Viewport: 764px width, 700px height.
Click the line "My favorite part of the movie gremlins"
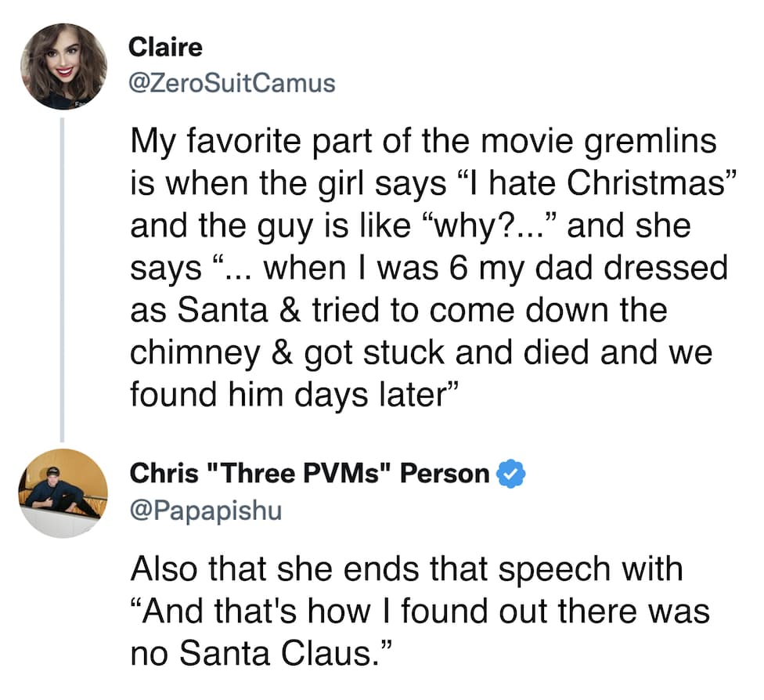pos(423,143)
